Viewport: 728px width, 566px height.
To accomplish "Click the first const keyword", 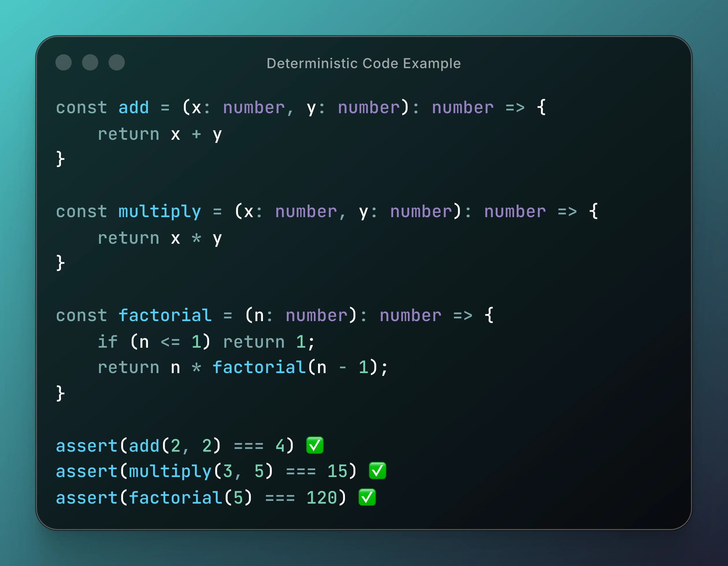I will pyautogui.click(x=81, y=108).
